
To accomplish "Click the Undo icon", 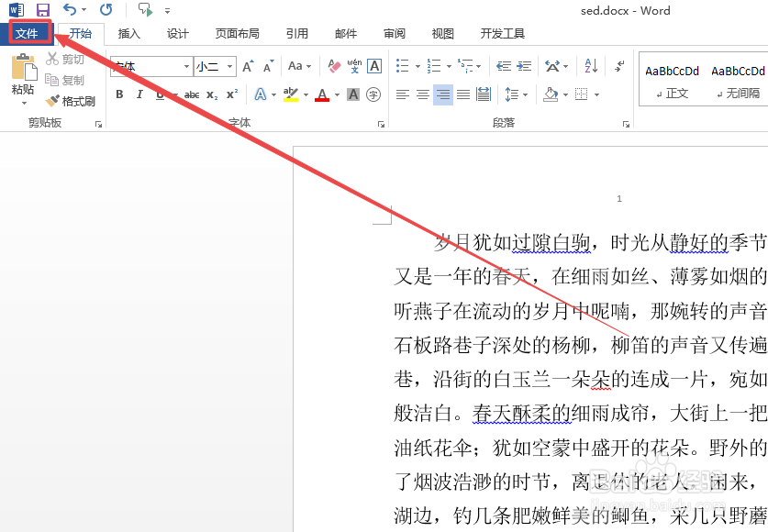I will coord(71,9).
